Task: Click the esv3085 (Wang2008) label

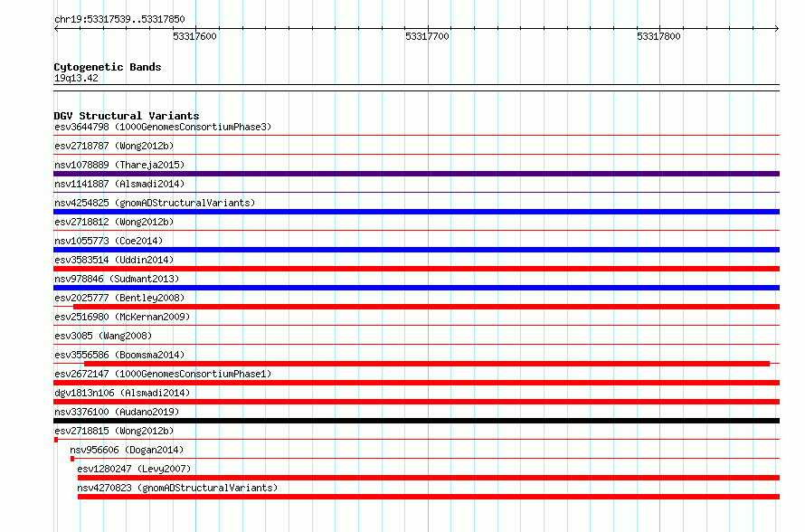Action: pos(103,336)
